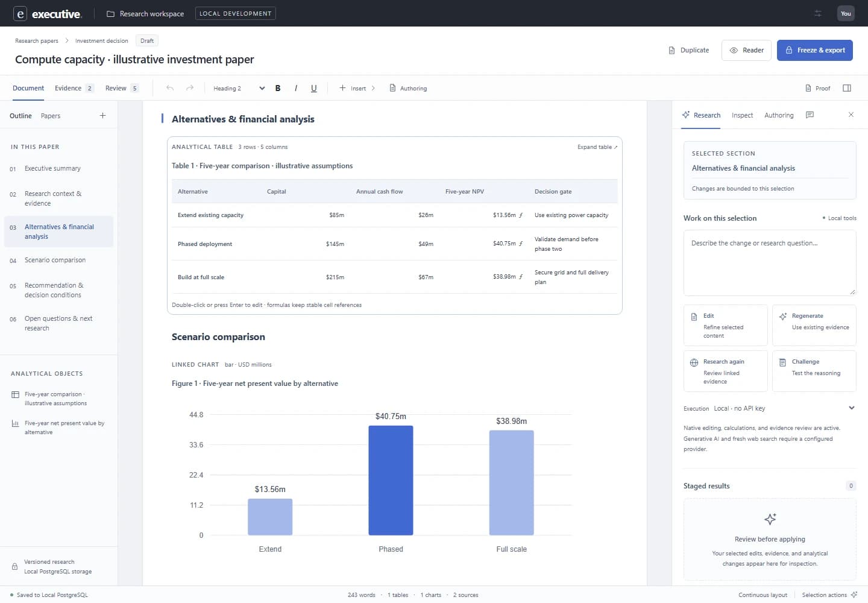The width and height of the screenshot is (868, 603).
Task: Click the Regenerate action card
Action: click(814, 325)
